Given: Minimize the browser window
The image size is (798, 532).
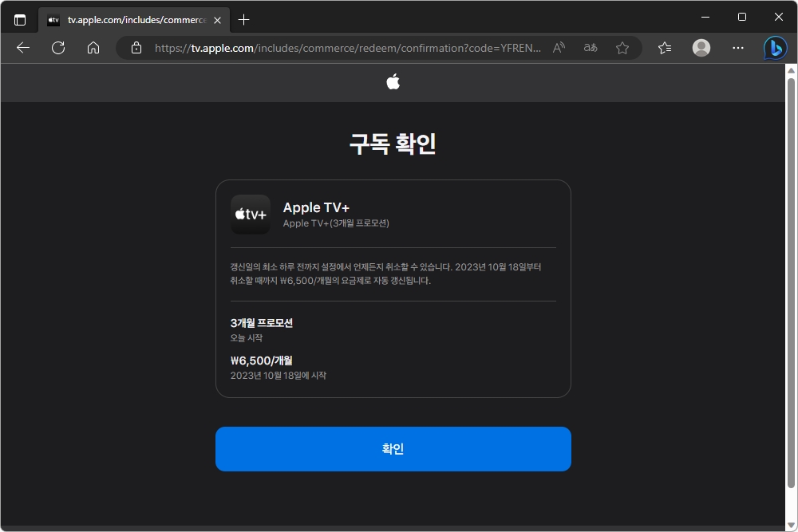Looking at the screenshot, I should pyautogui.click(x=705, y=17).
